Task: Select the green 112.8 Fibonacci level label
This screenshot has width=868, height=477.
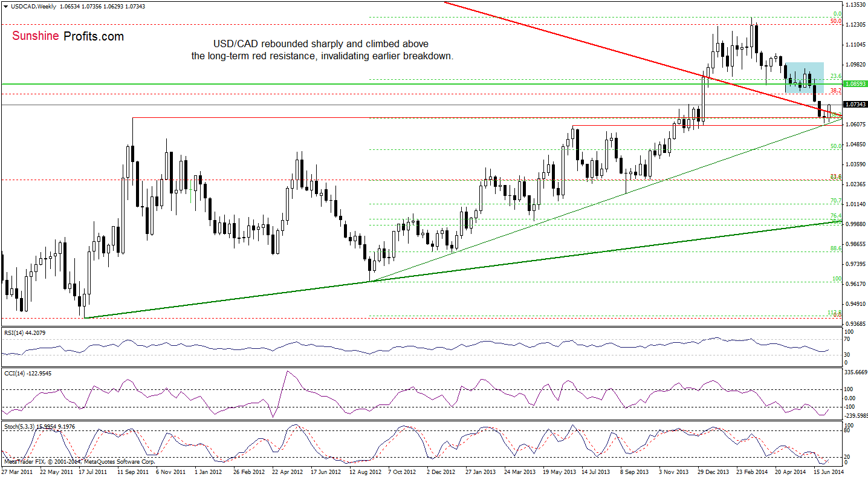Action: [835, 313]
